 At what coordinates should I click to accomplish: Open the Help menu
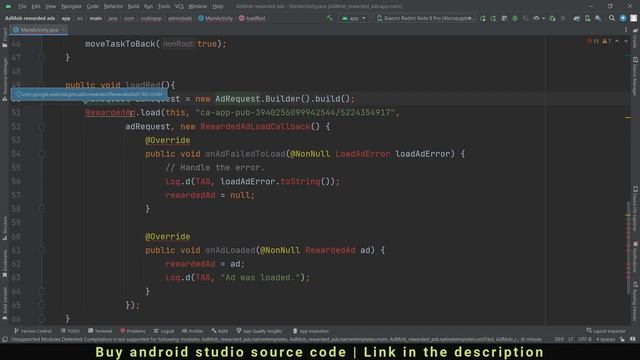pos(218,7)
